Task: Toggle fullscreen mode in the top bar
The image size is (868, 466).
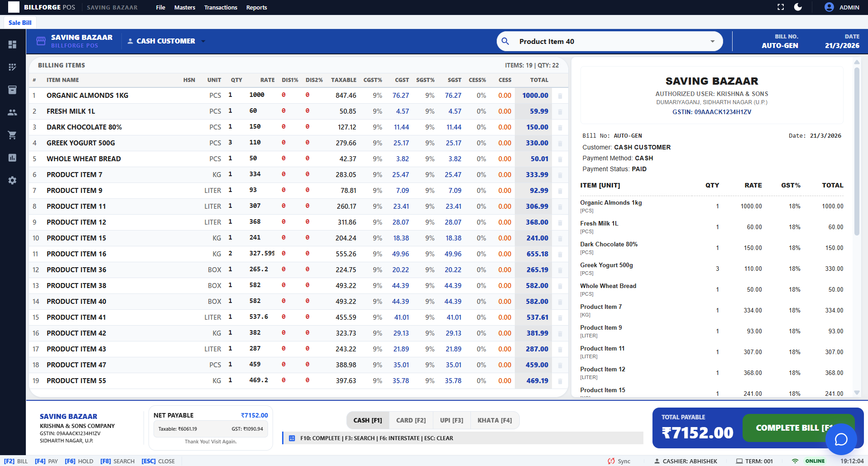Action: point(780,7)
